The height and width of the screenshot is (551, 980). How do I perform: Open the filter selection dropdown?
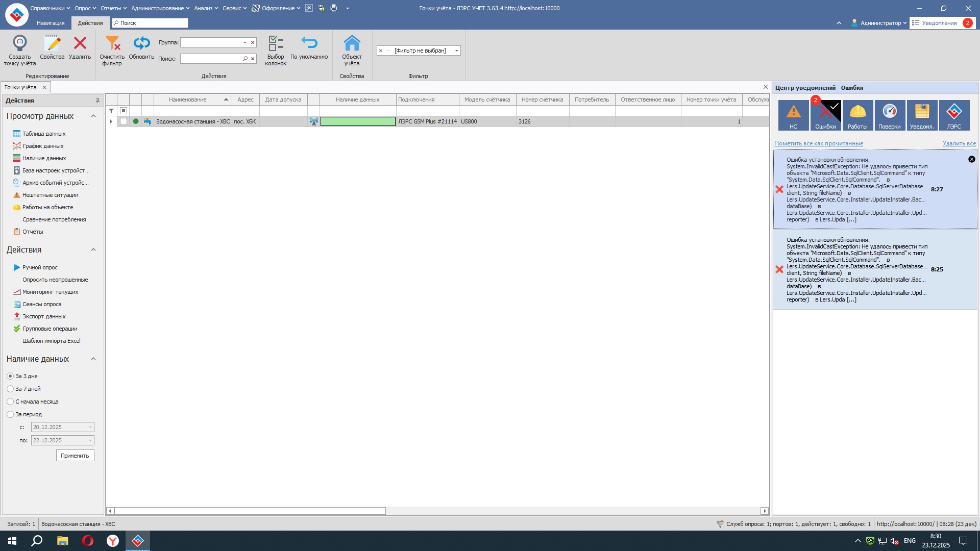point(456,51)
